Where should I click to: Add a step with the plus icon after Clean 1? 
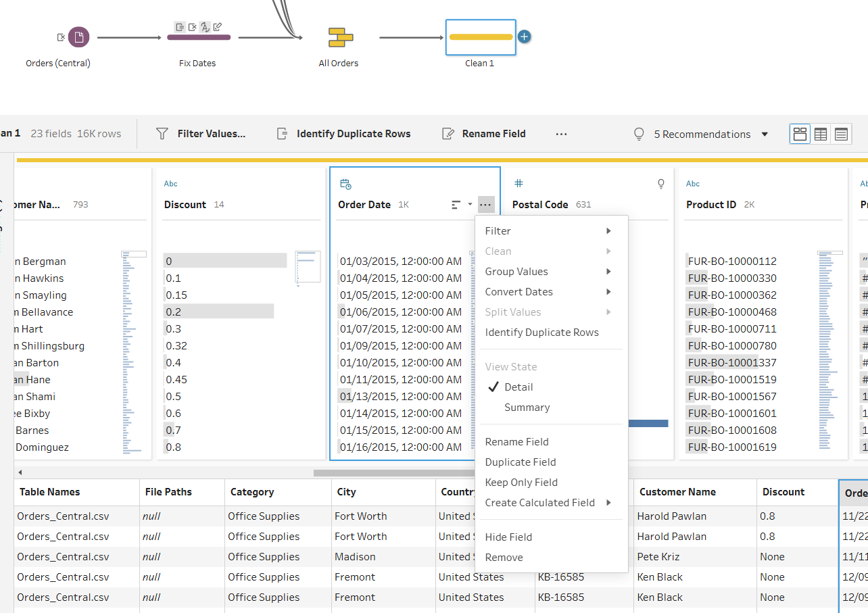524,36
